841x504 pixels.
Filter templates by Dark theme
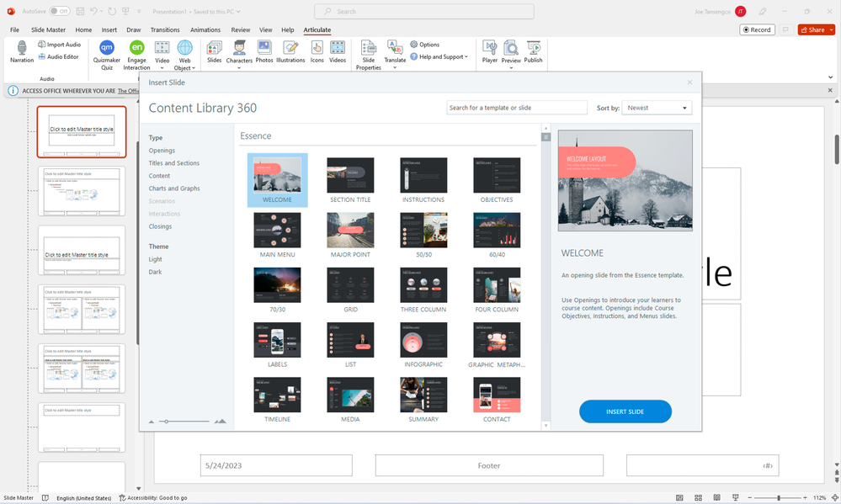coord(155,273)
